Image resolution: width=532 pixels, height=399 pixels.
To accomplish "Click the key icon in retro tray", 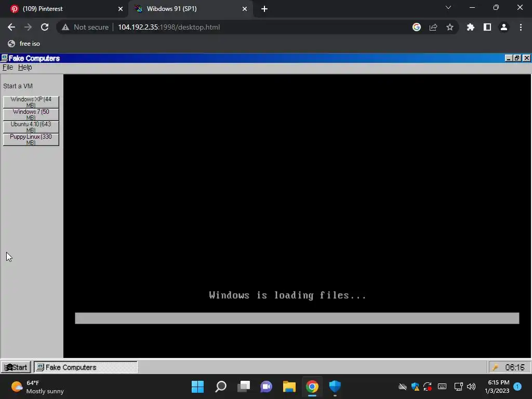I will (x=495, y=367).
